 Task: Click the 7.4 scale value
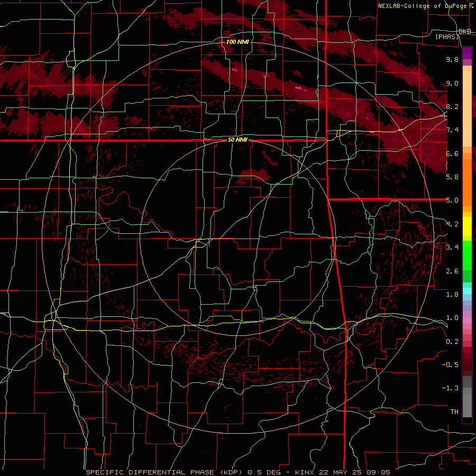(x=452, y=130)
